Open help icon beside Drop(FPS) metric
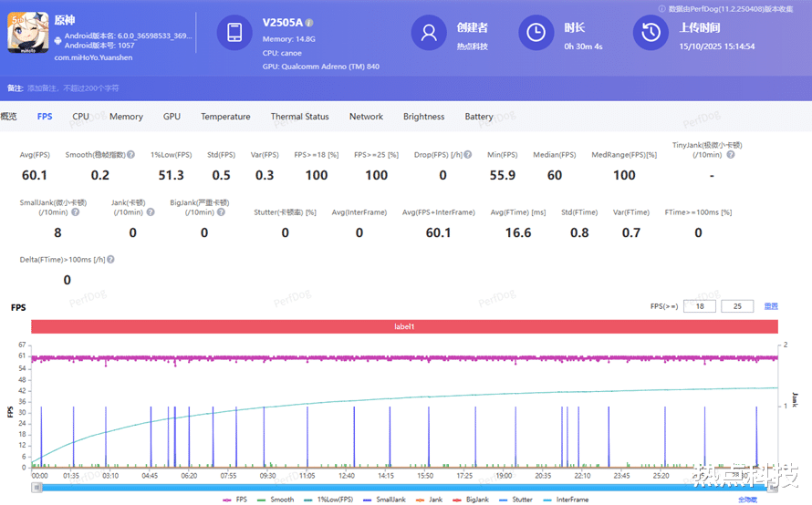This screenshot has width=812, height=505. pos(470,155)
